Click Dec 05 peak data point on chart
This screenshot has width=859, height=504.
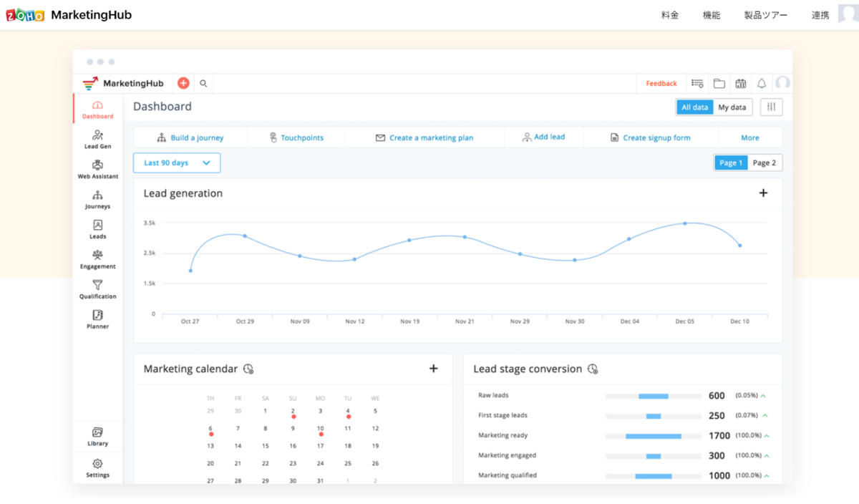click(x=684, y=223)
